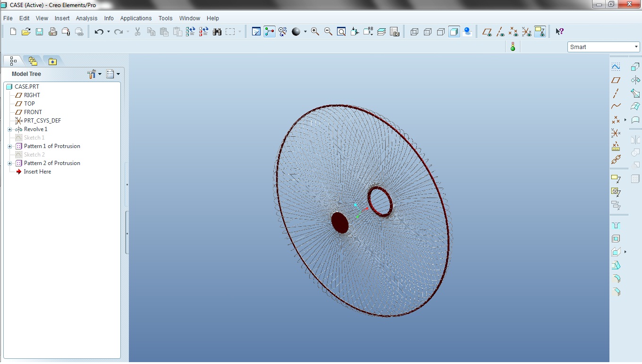This screenshot has height=364, width=642.
Task: Select the Shell tool icon
Action: [x=616, y=239]
